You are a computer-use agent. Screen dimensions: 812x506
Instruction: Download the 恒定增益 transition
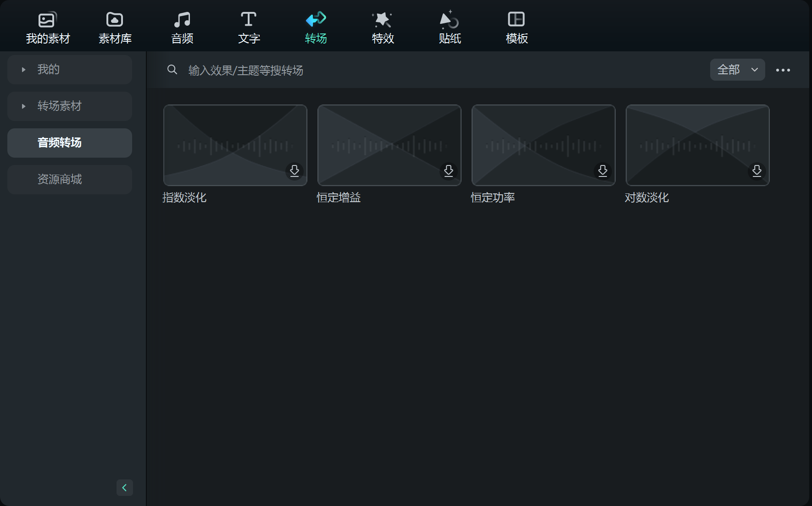(449, 171)
